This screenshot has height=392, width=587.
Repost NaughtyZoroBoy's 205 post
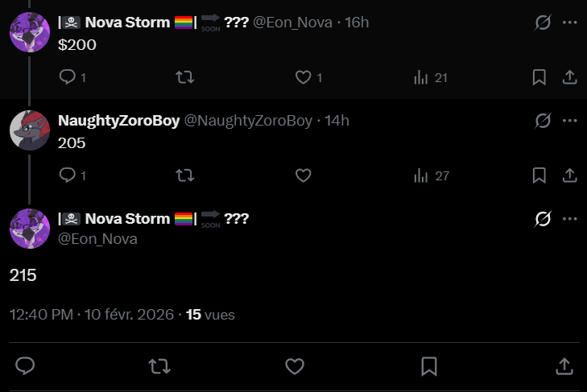[184, 175]
